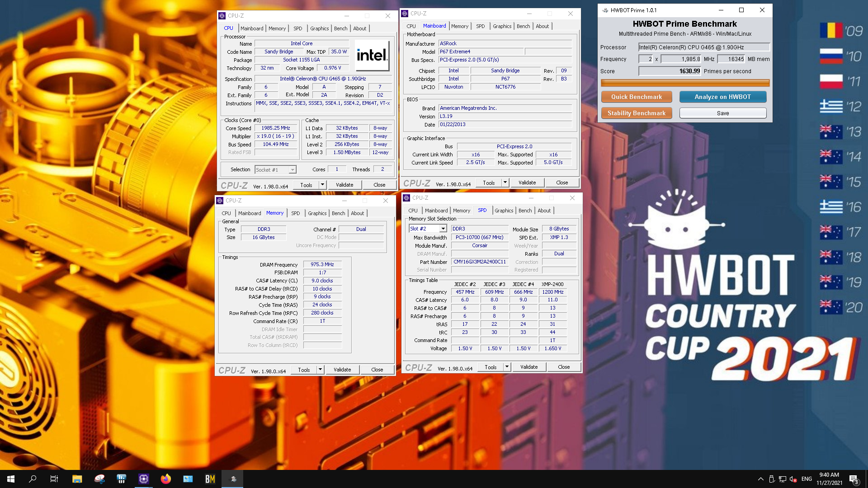Expand Tools arrow in CPU-Z Memory window
Viewport: 868px width, 488px height.
click(320, 370)
